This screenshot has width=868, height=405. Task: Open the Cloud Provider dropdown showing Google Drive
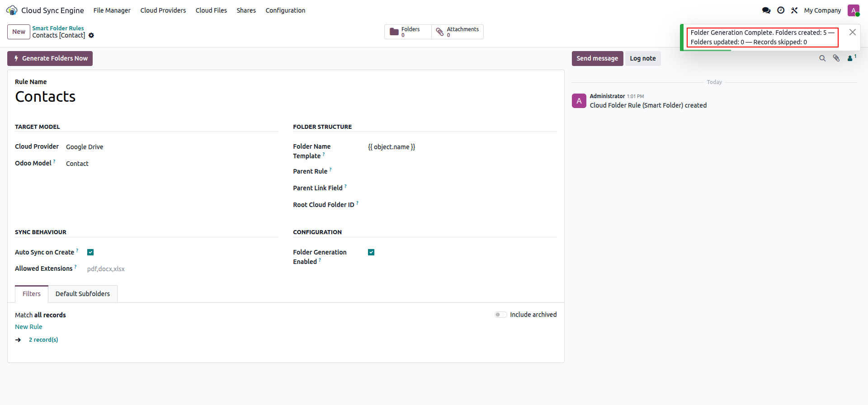pyautogui.click(x=172, y=147)
